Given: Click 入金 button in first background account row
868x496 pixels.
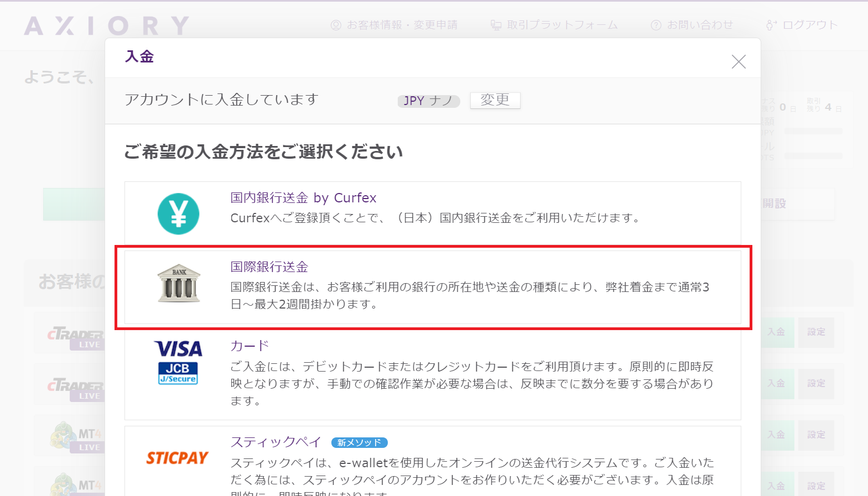Looking at the screenshot, I should tap(776, 332).
